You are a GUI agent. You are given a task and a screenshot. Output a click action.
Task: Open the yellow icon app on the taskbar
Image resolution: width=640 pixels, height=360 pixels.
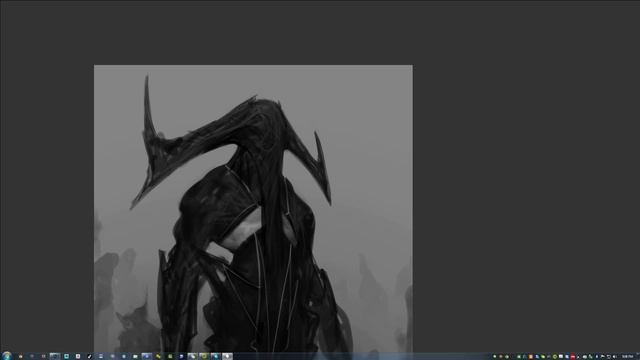point(158,356)
